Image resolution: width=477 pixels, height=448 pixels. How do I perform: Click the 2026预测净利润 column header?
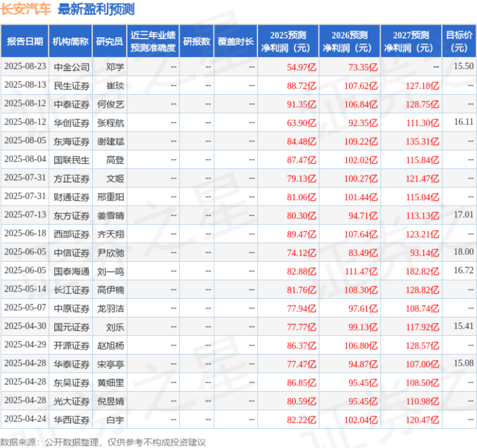click(x=350, y=41)
